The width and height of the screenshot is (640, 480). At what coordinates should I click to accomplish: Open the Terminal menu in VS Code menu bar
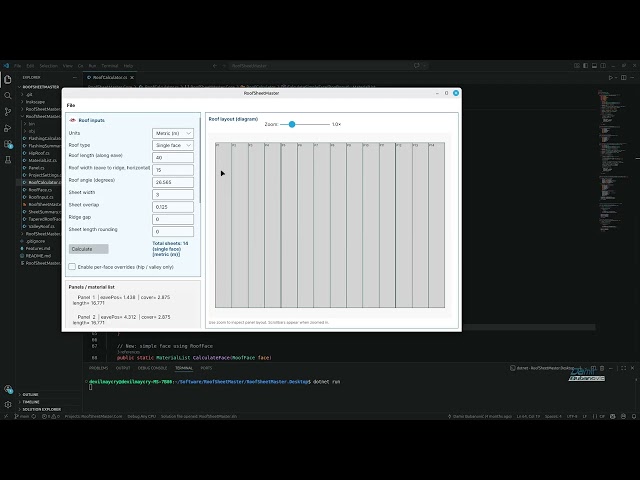[109, 66]
